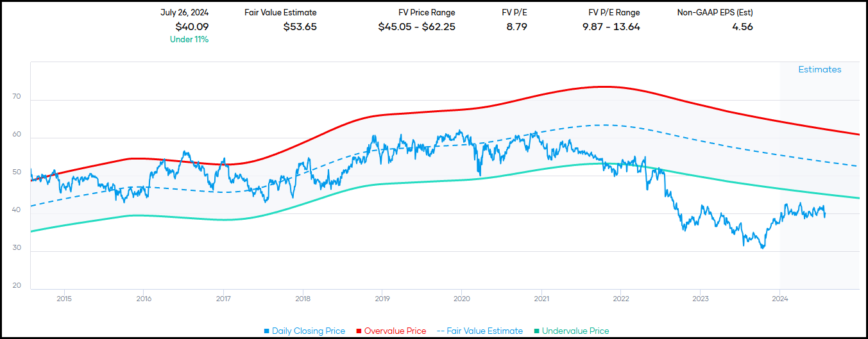Click the dashed Fair Value Estimate legend marker

[x=440, y=331]
